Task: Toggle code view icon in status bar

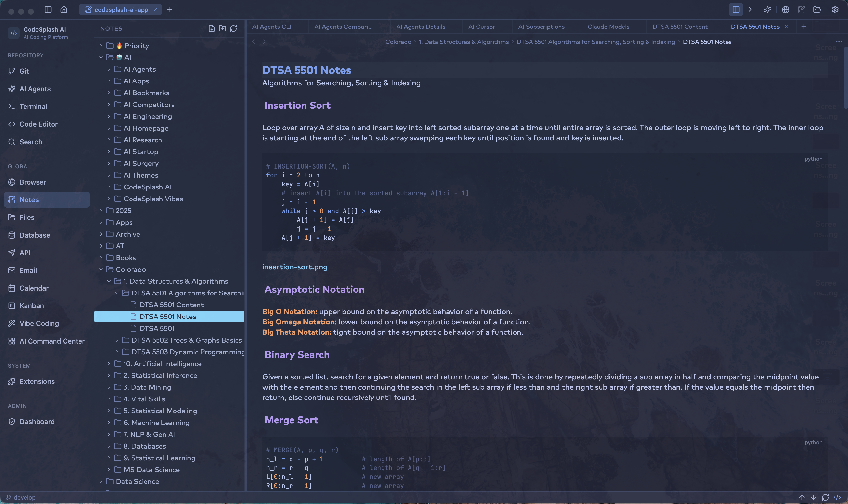Action: click(x=837, y=497)
